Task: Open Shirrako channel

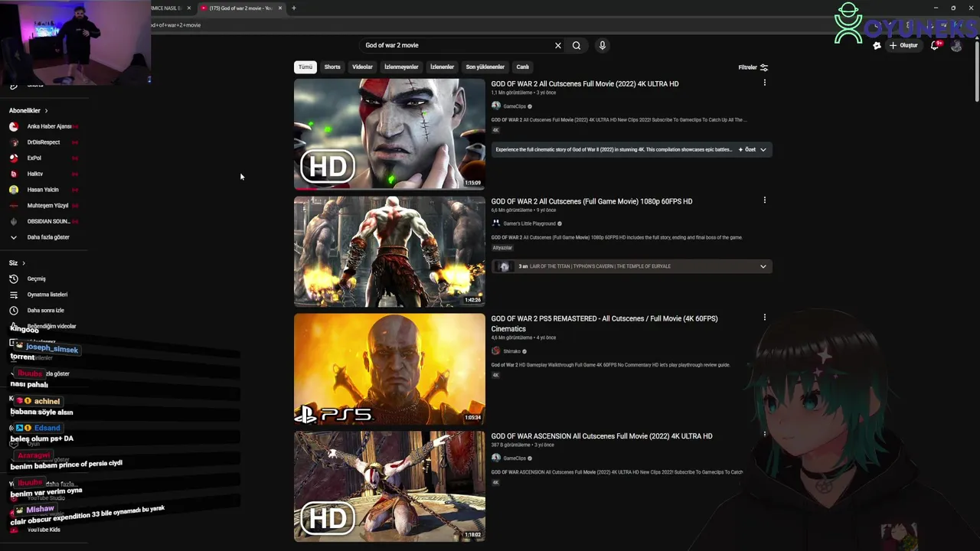Action: 511,351
